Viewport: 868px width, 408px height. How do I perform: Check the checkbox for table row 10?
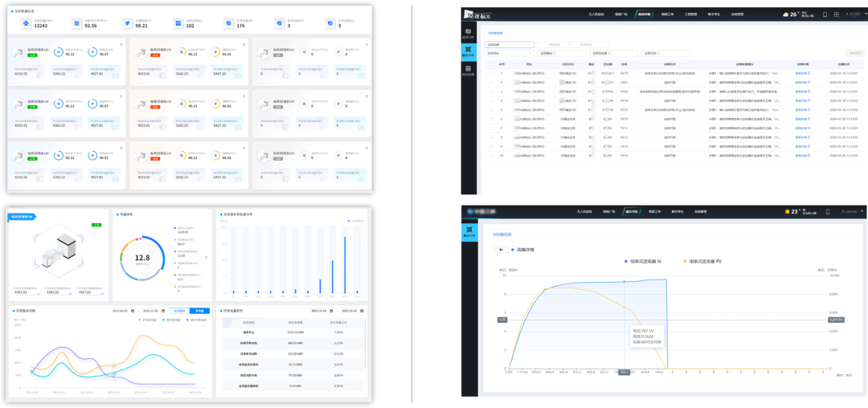point(490,155)
